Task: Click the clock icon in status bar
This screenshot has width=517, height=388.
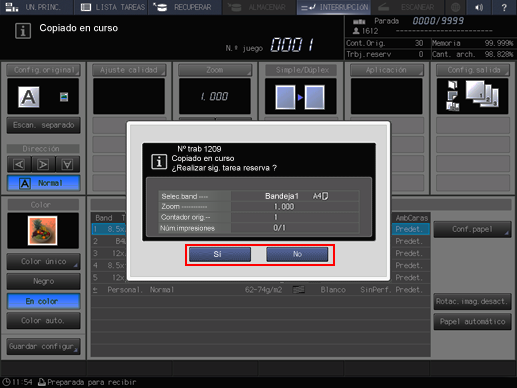Action: coord(6,382)
